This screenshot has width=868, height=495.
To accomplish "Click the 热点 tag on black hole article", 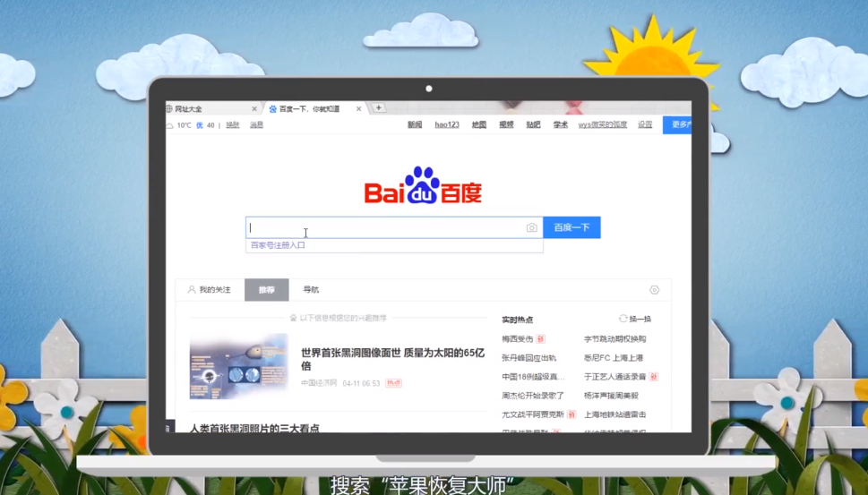I will click(x=393, y=383).
